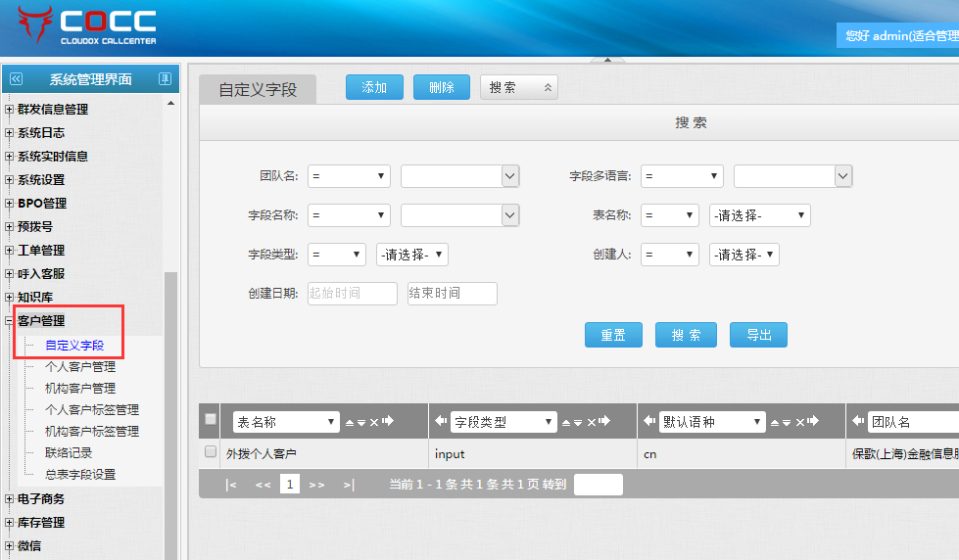Expand the 系统设置 tree node
Viewport: 959px width, 560px height.
[9, 180]
